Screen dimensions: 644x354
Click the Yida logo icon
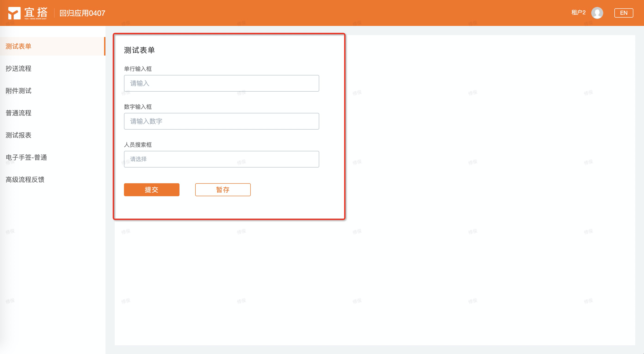[14, 13]
